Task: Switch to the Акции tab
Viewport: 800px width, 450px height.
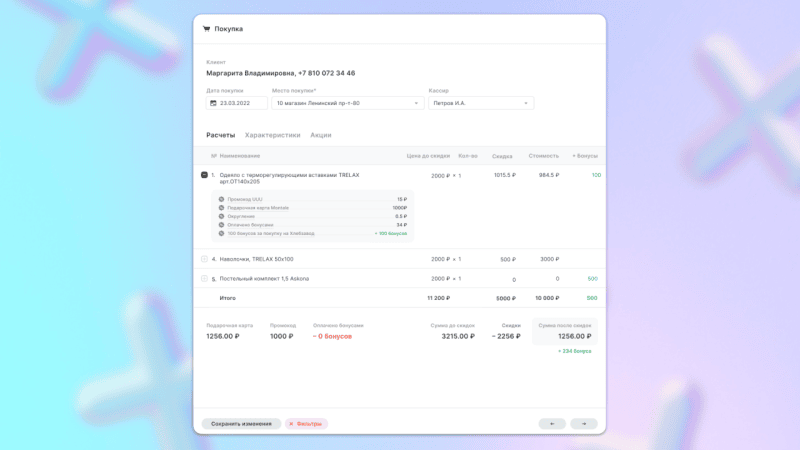Action: (320, 135)
